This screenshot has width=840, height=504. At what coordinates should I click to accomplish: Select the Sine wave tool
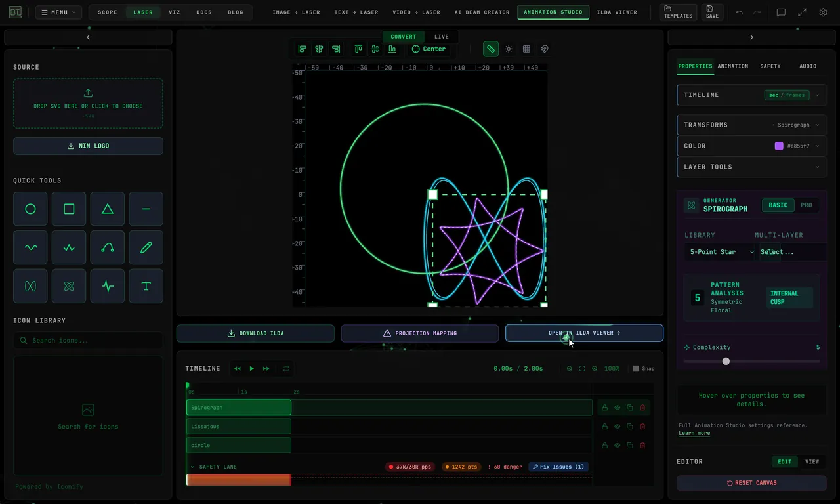click(30, 248)
